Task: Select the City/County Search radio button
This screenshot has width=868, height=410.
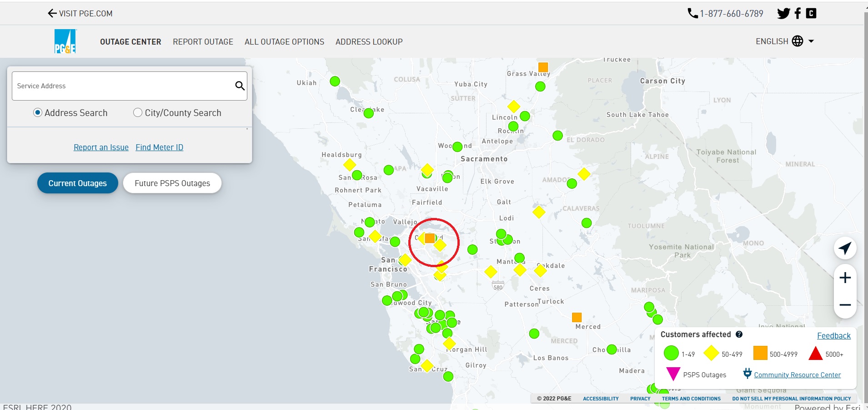Action: pyautogui.click(x=138, y=112)
